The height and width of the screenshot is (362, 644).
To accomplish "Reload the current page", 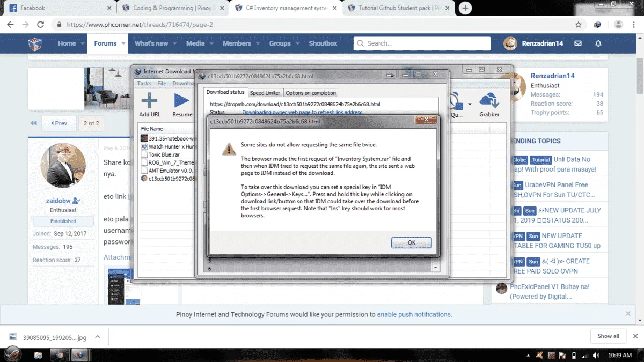I will pyautogui.click(x=40, y=25).
